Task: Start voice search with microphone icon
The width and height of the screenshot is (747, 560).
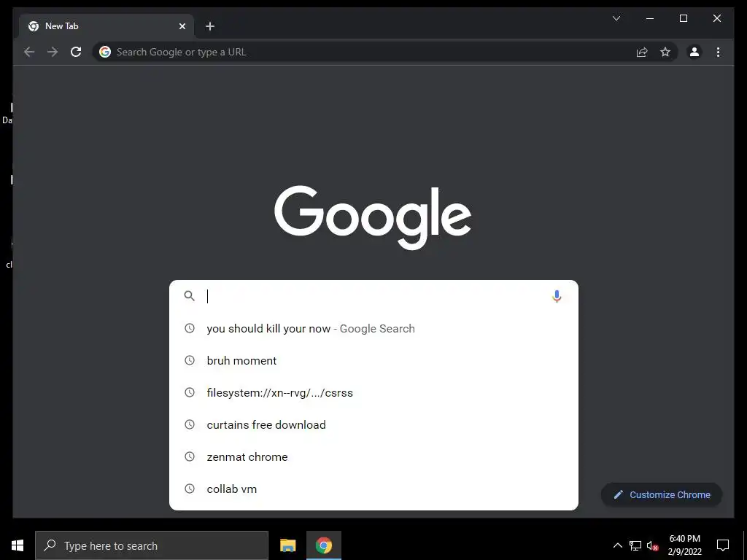Action: pos(557,296)
